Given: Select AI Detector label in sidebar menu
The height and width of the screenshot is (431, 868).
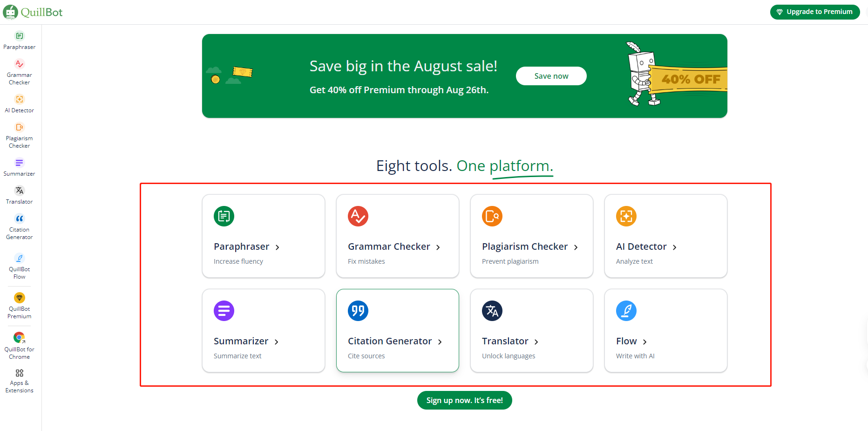Looking at the screenshot, I should click(x=20, y=110).
